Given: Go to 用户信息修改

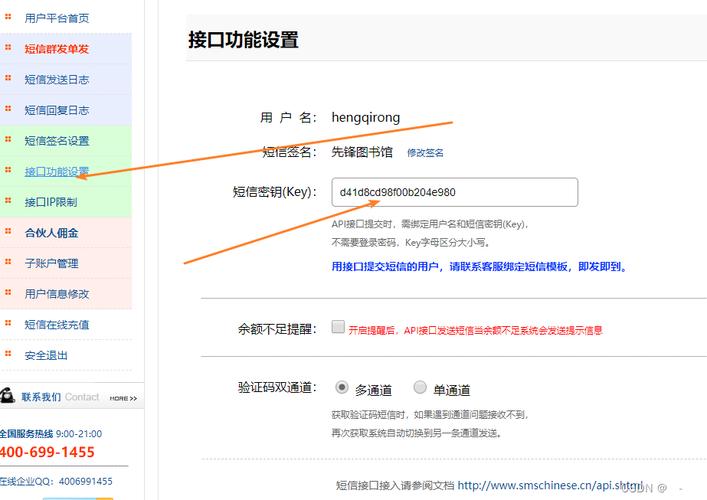Looking at the screenshot, I should 57,294.
